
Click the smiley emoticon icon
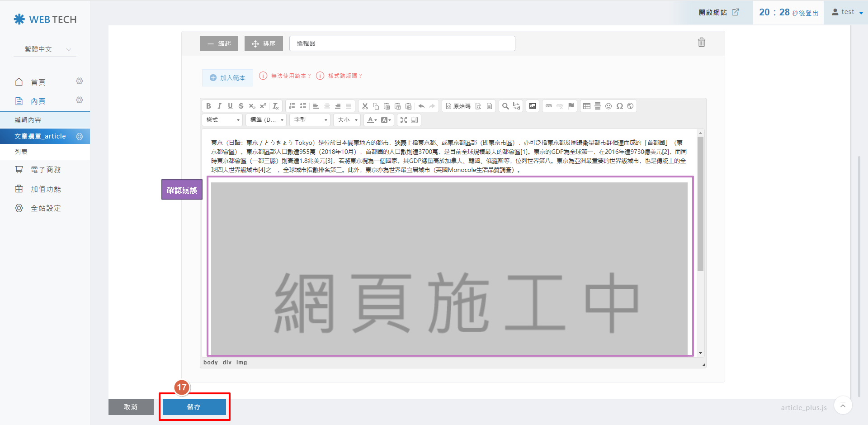pos(609,106)
